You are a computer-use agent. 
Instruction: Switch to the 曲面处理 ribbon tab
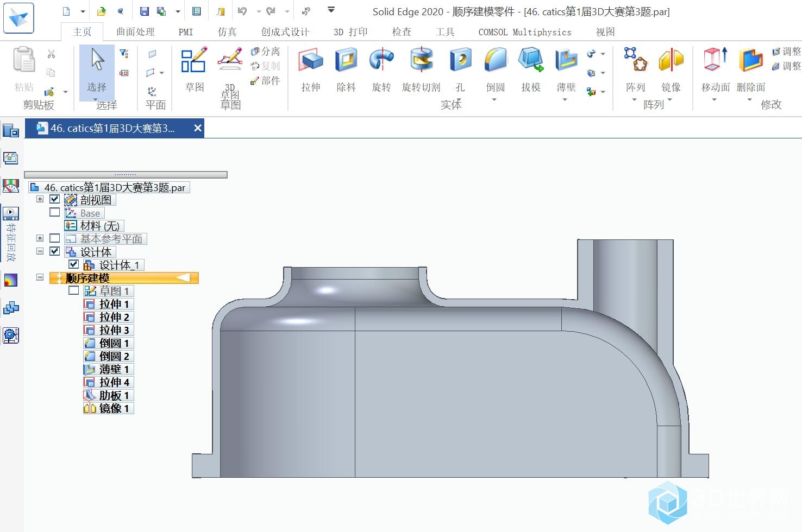click(135, 32)
